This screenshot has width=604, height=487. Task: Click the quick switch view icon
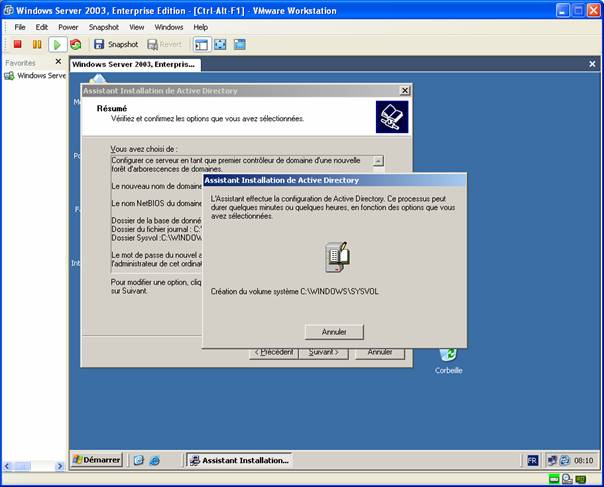click(x=240, y=45)
